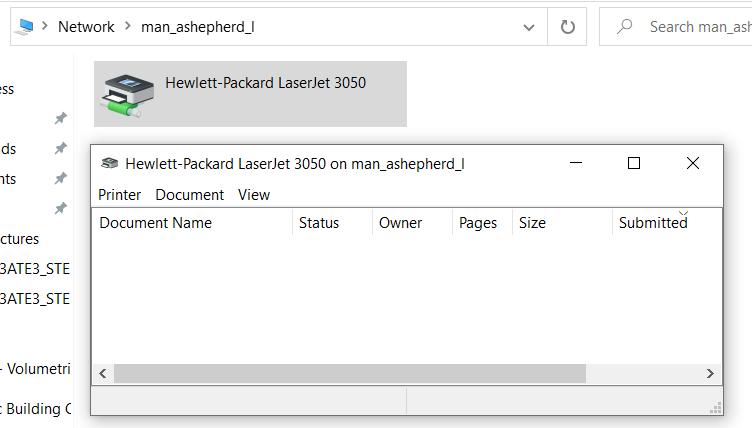The width and height of the screenshot is (752, 428).
Task: Expand the chevron after Network breadcrumb
Action: [127, 27]
